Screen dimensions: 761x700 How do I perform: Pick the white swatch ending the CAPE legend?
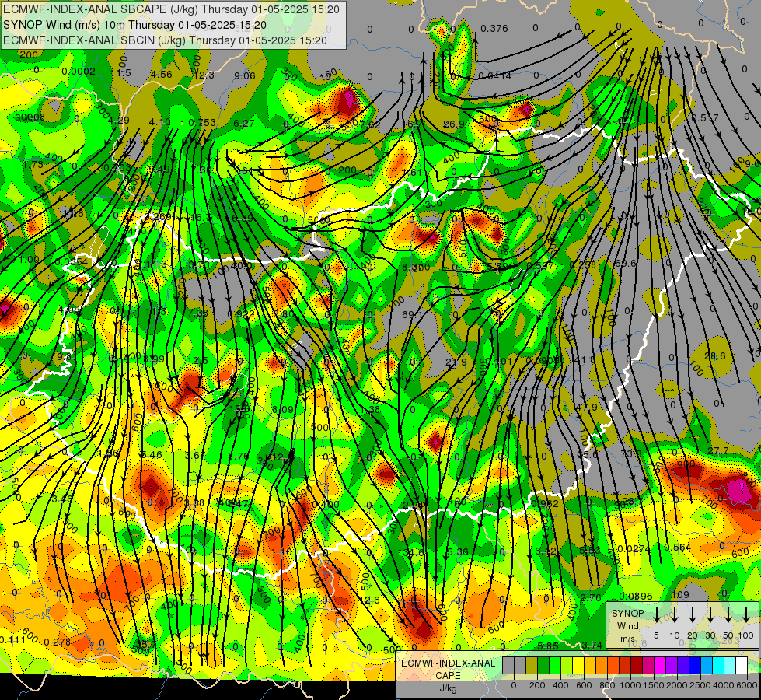tap(741, 665)
